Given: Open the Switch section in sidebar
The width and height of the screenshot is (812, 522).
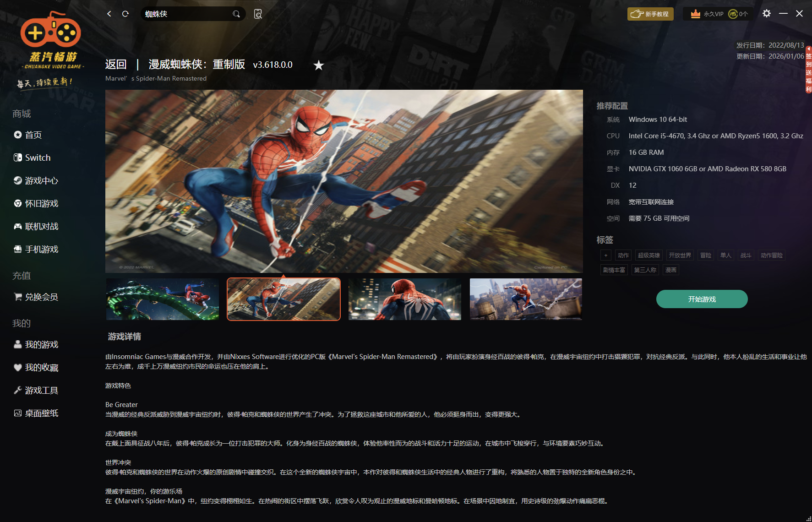Looking at the screenshot, I should pos(38,158).
